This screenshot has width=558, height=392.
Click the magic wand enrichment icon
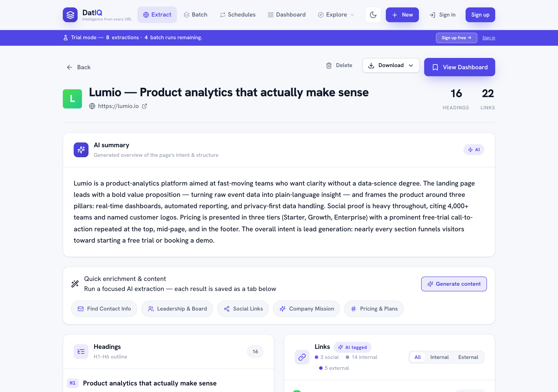point(75,284)
